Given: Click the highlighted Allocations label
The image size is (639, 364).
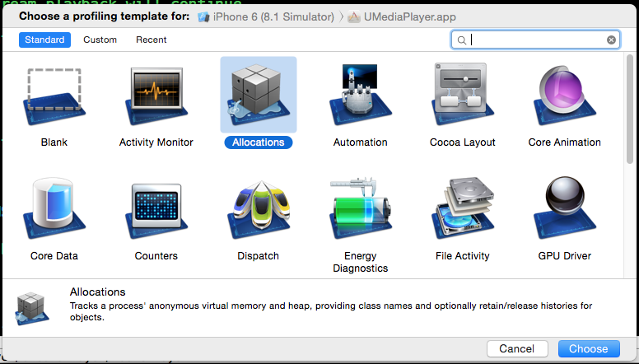Looking at the screenshot, I should tap(259, 142).
